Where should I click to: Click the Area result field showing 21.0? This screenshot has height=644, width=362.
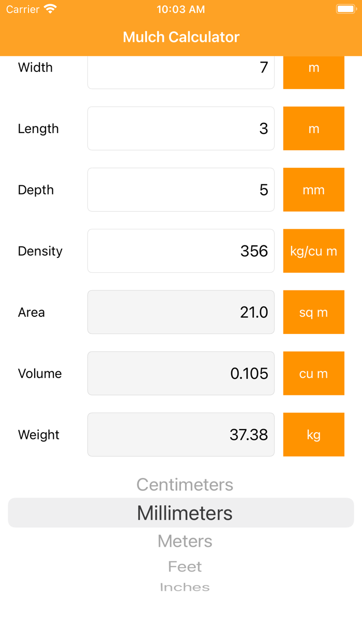[181, 312]
